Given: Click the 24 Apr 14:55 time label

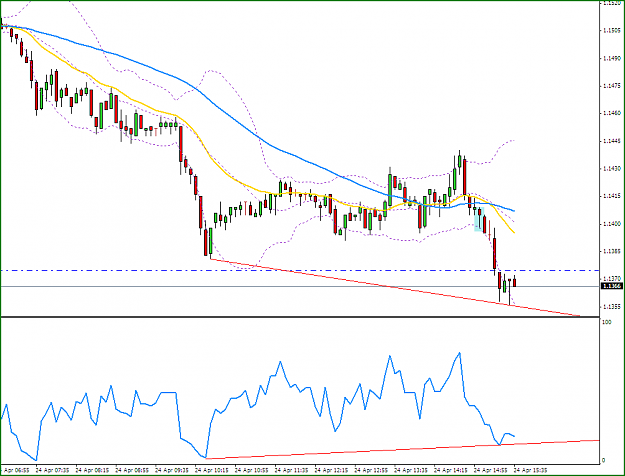Looking at the screenshot, I should [490, 470].
